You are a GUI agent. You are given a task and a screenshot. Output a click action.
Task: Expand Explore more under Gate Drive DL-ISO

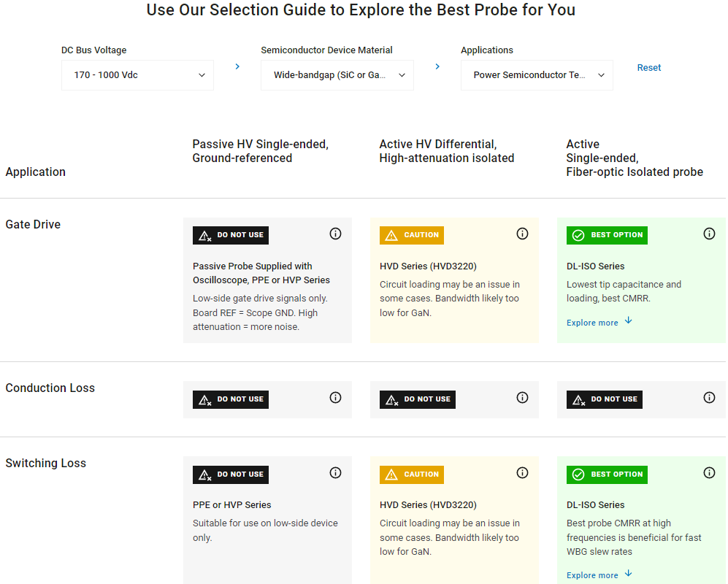click(599, 322)
